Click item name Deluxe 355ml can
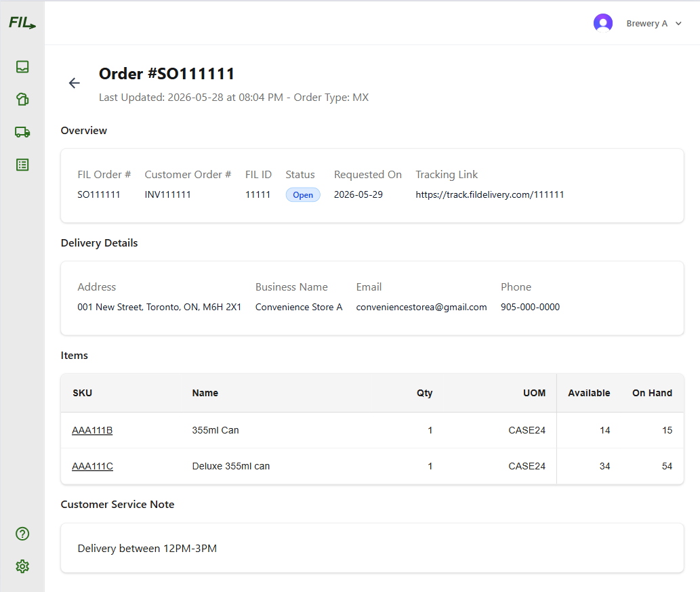This screenshot has width=700, height=592. pyautogui.click(x=231, y=466)
